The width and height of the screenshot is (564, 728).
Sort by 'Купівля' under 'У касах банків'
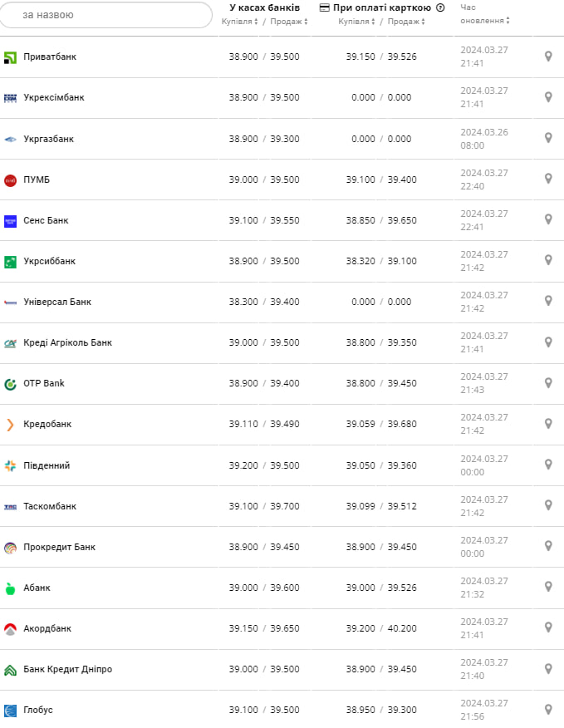coord(240,22)
